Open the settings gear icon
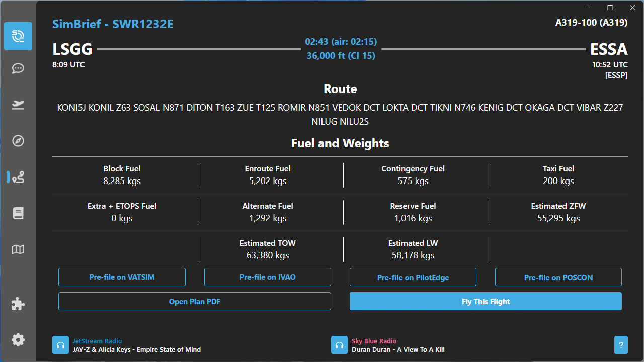The width and height of the screenshot is (644, 362). click(x=18, y=340)
